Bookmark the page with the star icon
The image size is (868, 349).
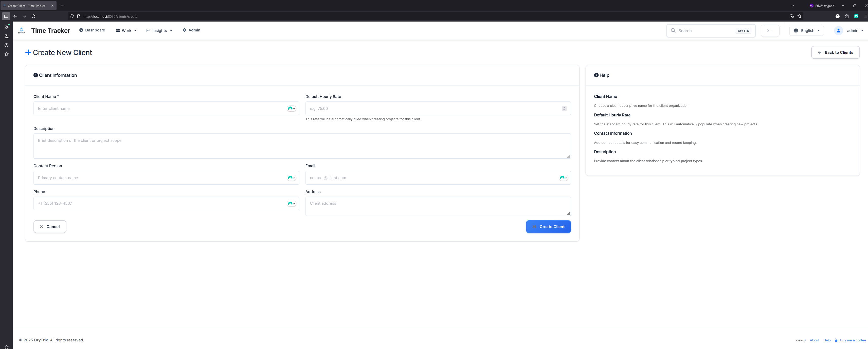pyautogui.click(x=799, y=16)
